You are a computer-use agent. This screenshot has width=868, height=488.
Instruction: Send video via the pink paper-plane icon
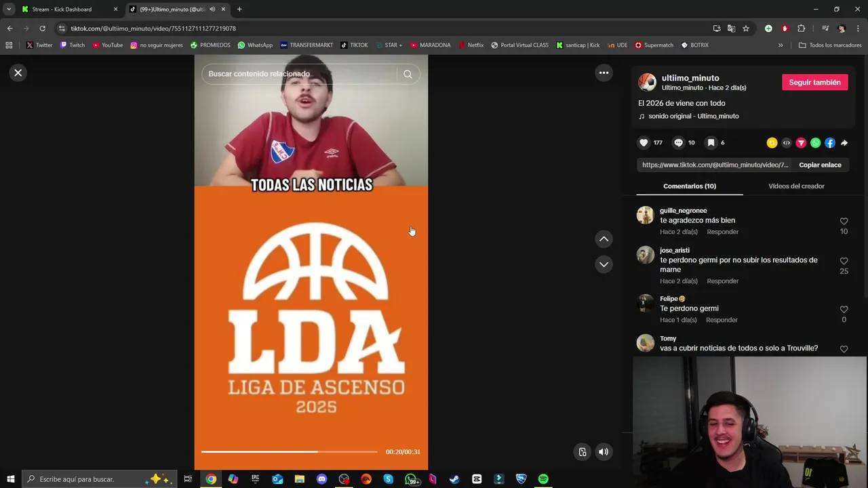[801, 143]
